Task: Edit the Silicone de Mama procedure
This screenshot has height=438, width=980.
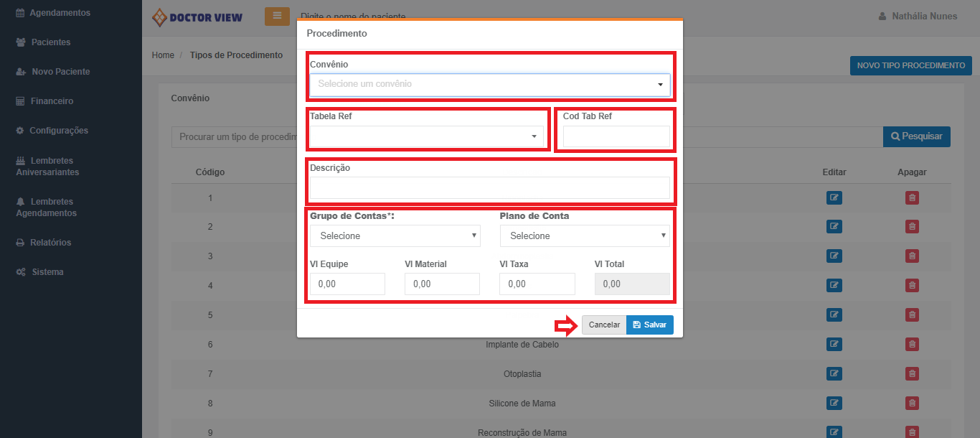Action: point(834,404)
